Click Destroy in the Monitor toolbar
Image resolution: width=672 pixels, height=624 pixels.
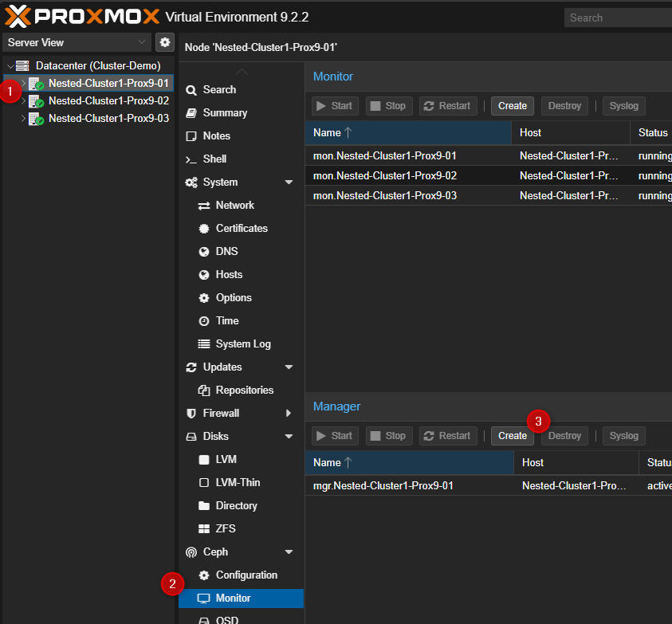pyautogui.click(x=565, y=106)
